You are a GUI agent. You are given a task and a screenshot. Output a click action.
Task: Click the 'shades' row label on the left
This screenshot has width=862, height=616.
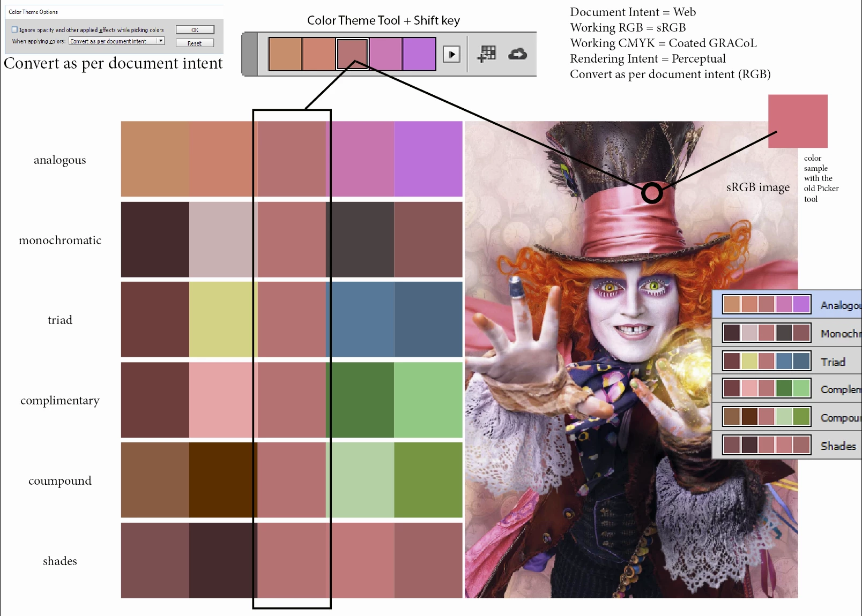60,561
